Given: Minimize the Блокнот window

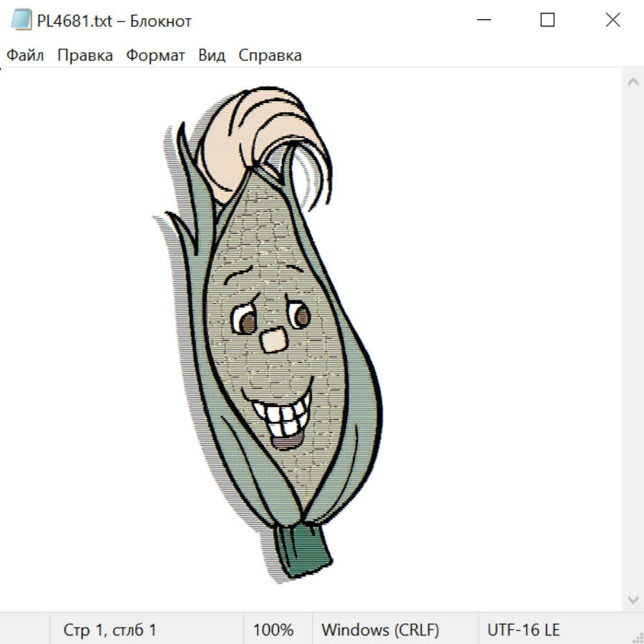Looking at the screenshot, I should pos(484,21).
